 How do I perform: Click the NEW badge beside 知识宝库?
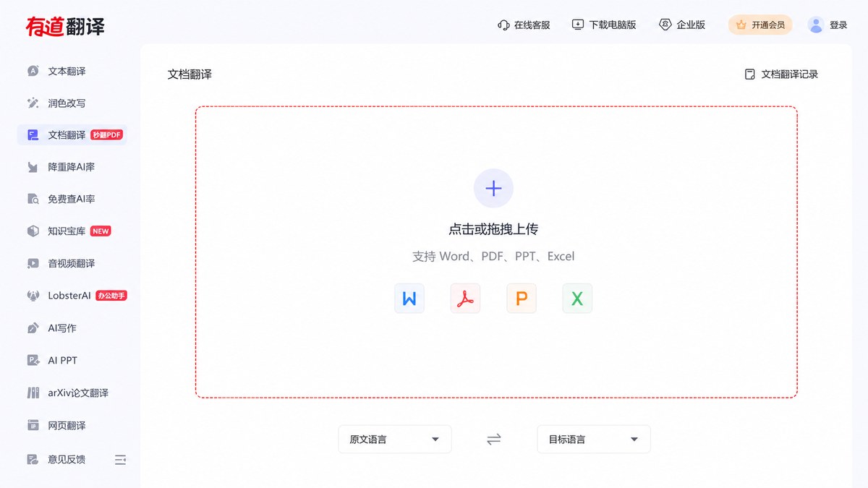101,231
